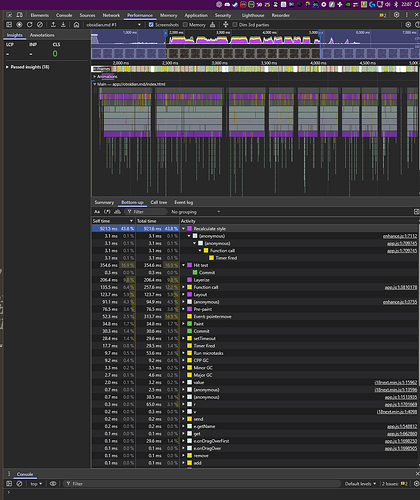
Task: Enable the Memory checkbox
Action: point(185,25)
